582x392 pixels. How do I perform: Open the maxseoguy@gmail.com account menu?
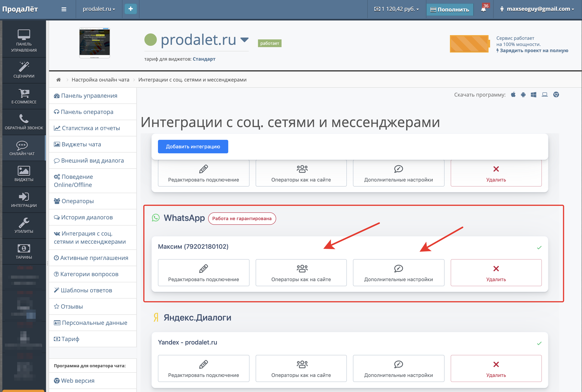(x=537, y=9)
